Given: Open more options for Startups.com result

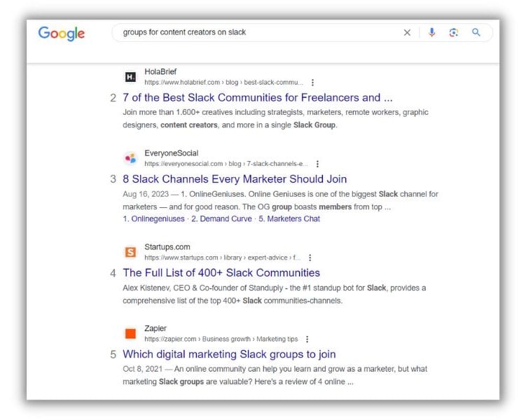Looking at the screenshot, I should pyautogui.click(x=310, y=258).
